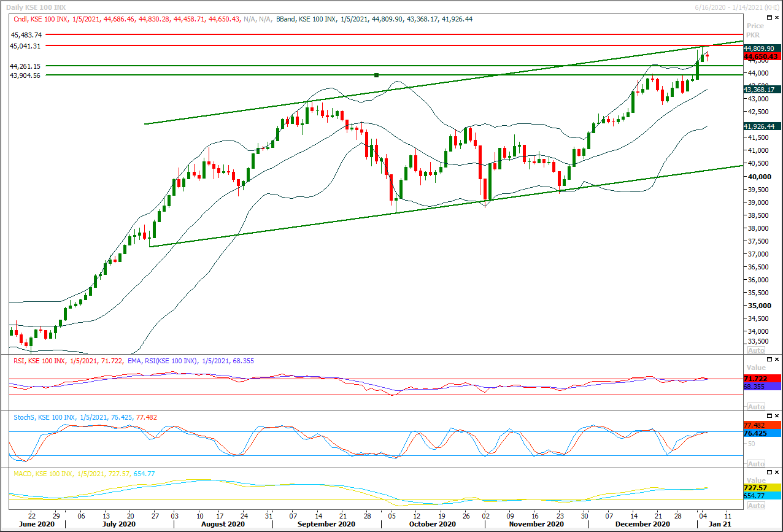Click the yellow 727.57 MACD value tag
Image resolution: width=783 pixels, height=532 pixels.
coord(762,487)
